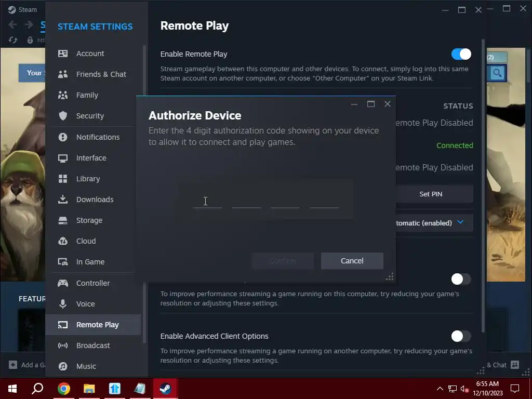Image resolution: width=532 pixels, height=399 pixels.
Task: Focus the second authorization code digit field
Action: click(x=247, y=200)
